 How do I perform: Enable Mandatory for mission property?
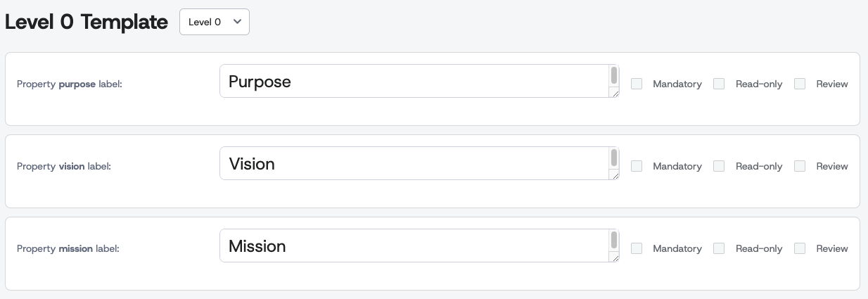[x=637, y=248]
